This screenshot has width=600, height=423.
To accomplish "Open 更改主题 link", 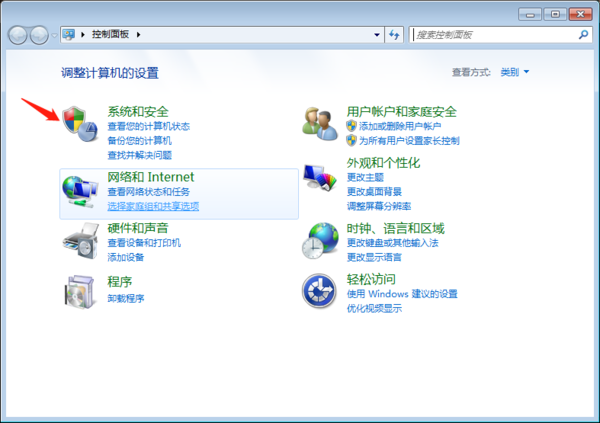I will [x=365, y=178].
